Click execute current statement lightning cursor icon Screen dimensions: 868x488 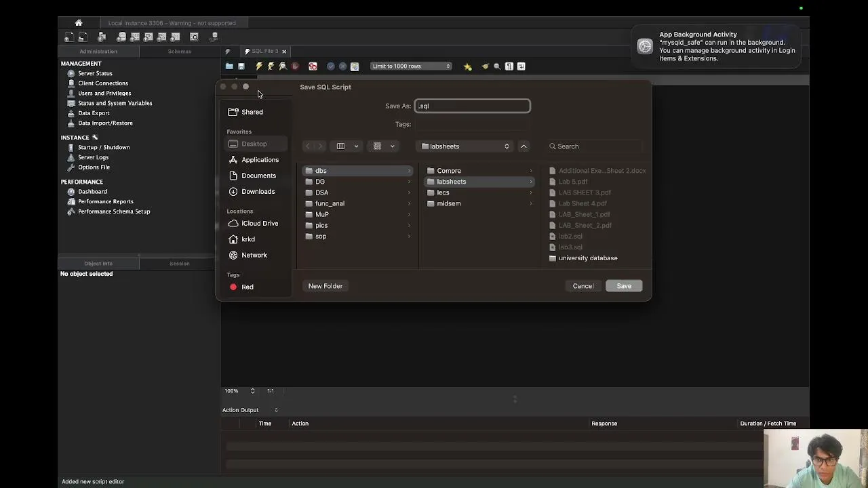[271, 66]
